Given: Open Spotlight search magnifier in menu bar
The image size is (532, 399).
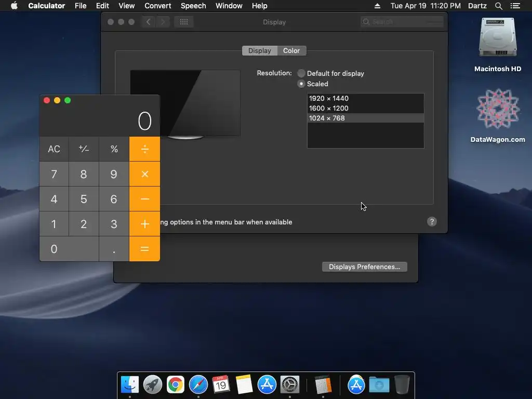Looking at the screenshot, I should pyautogui.click(x=498, y=6).
